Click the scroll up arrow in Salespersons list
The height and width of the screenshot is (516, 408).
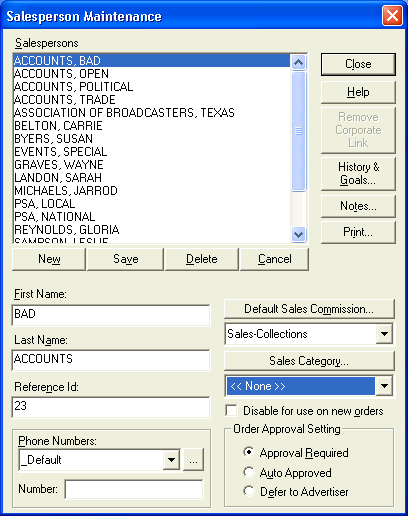coord(298,62)
